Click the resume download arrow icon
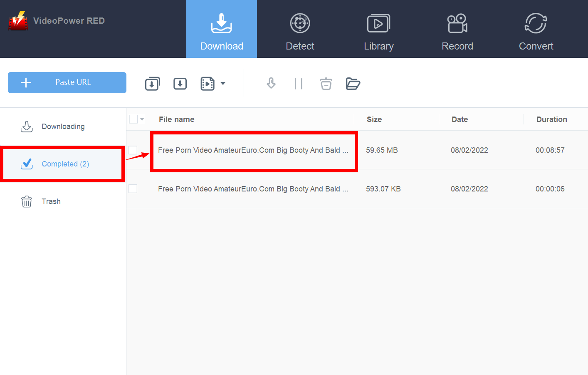This screenshot has height=375, width=588. 271,84
